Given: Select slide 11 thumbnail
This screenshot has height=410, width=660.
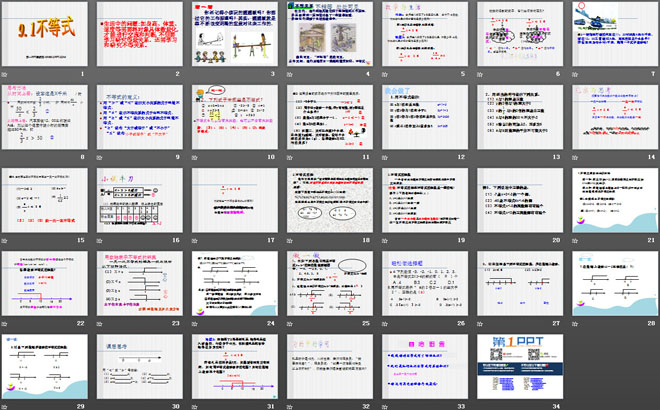Looking at the screenshot, I should point(330,117).
